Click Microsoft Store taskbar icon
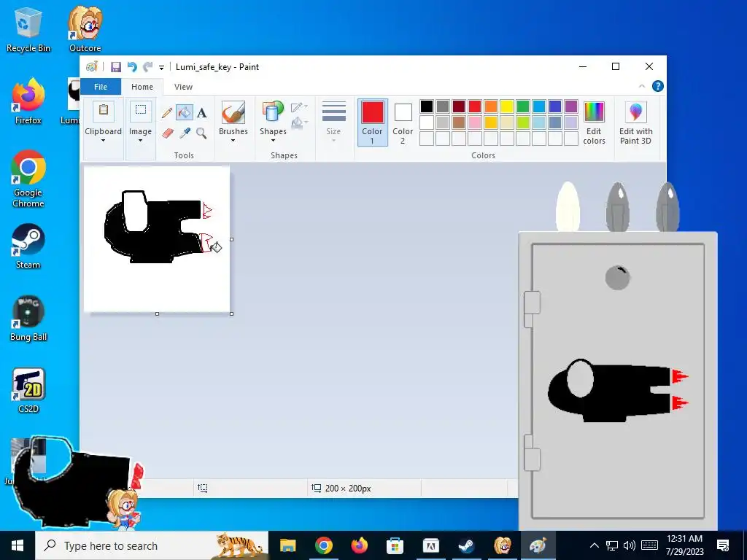Screen dimensions: 747x560 [x=395, y=545]
